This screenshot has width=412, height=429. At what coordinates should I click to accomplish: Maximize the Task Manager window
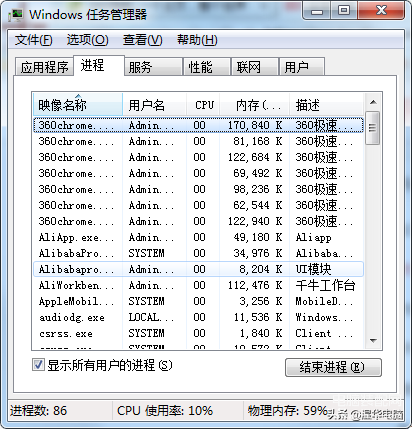pos(344,11)
